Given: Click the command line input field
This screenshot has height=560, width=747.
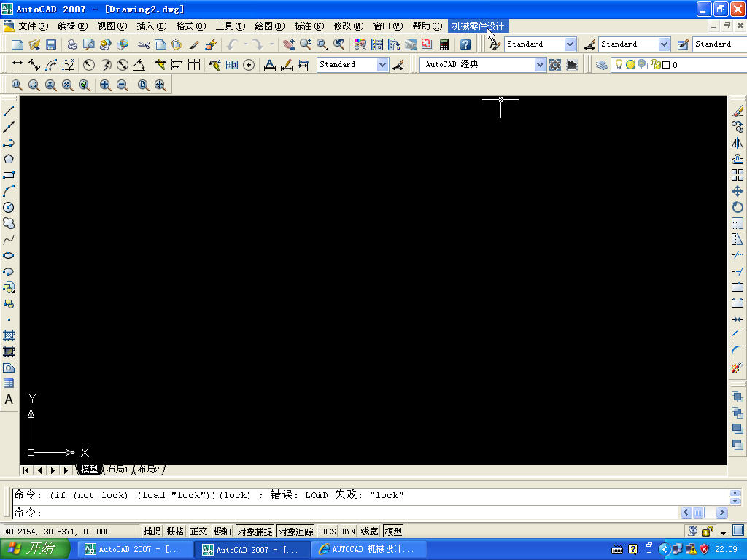Looking at the screenshot, I should (x=345, y=513).
